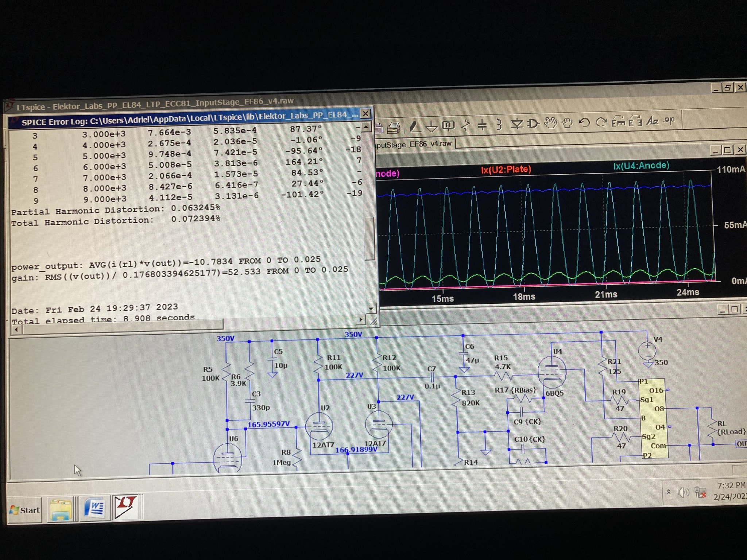Click the Start button on taskbar

25,510
